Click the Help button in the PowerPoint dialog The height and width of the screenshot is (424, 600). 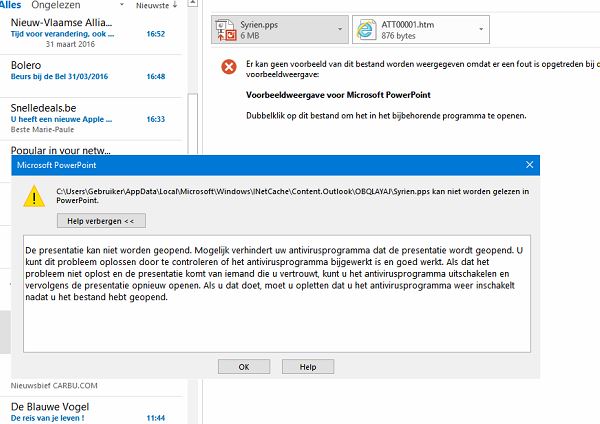pyautogui.click(x=308, y=367)
